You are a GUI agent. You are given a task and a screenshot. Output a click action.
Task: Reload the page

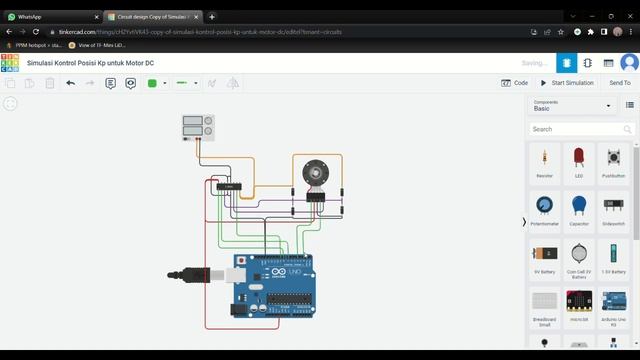(x=36, y=32)
